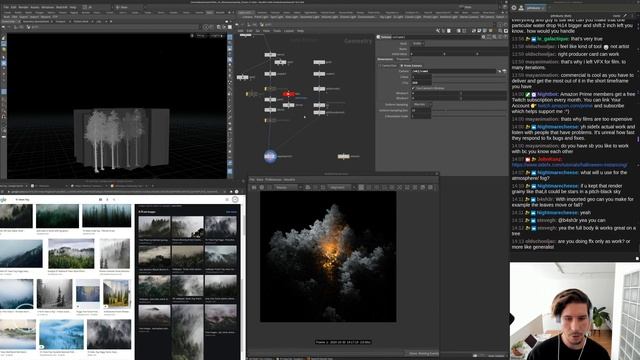Open the parameter panel gear menu
640x360 pixels.
[x=484, y=37]
